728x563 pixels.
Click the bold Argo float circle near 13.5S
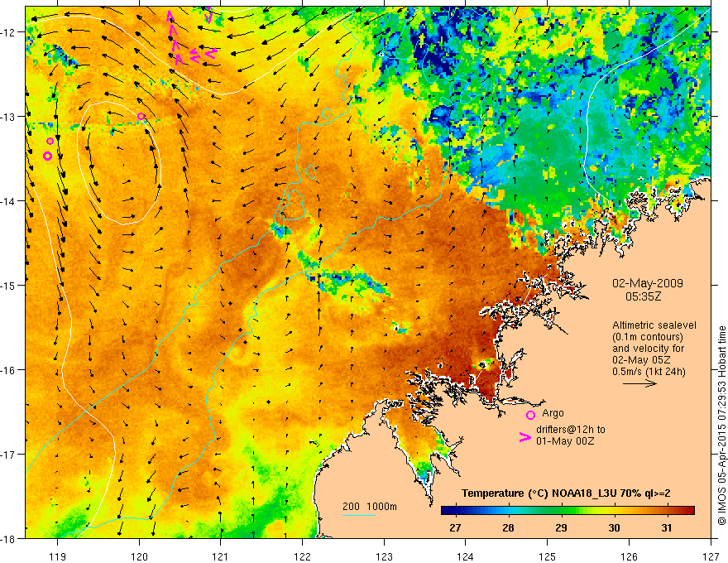(47, 156)
